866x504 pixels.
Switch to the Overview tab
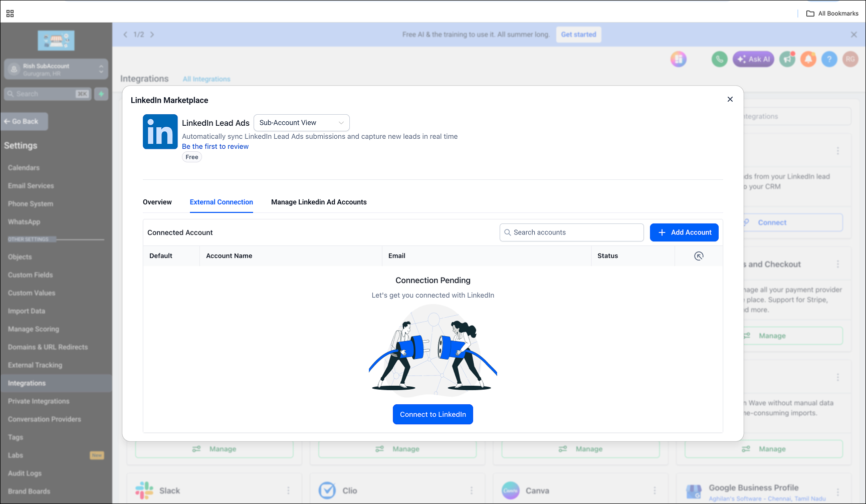[157, 202]
